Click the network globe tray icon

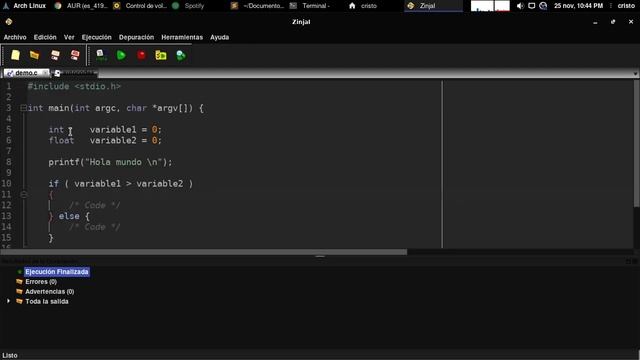point(543,6)
